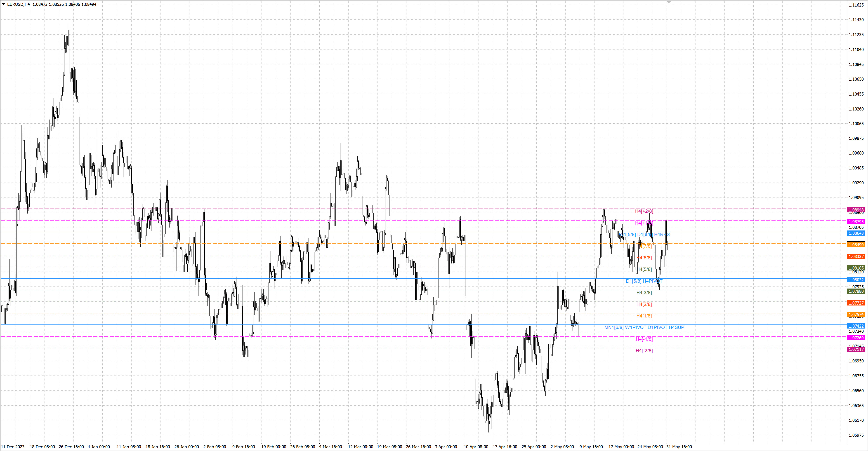The width and height of the screenshot is (868, 451).
Task: Click the magenta 1.08795 price tag
Action: (856, 222)
